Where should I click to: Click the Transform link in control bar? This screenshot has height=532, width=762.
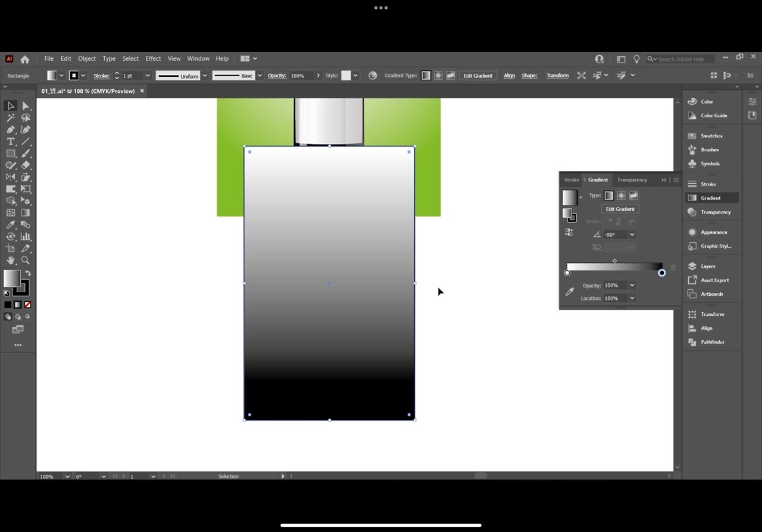click(557, 76)
